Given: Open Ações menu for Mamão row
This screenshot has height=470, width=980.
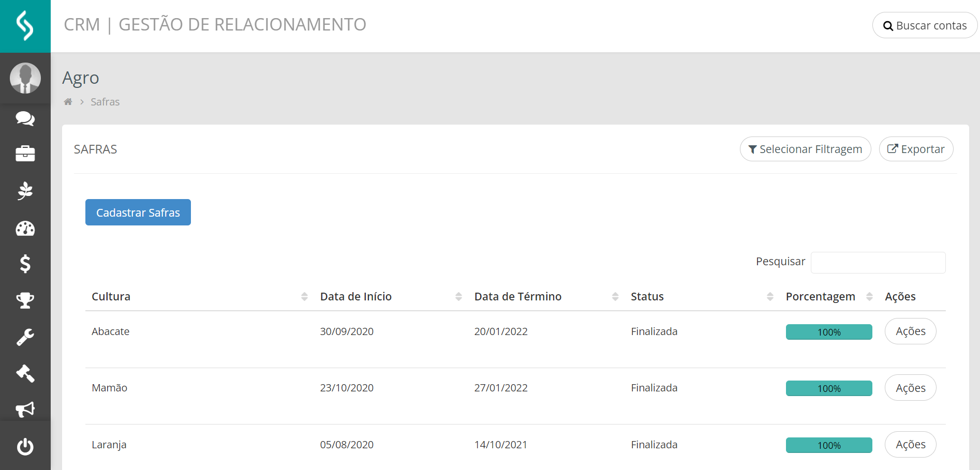Looking at the screenshot, I should click(910, 388).
